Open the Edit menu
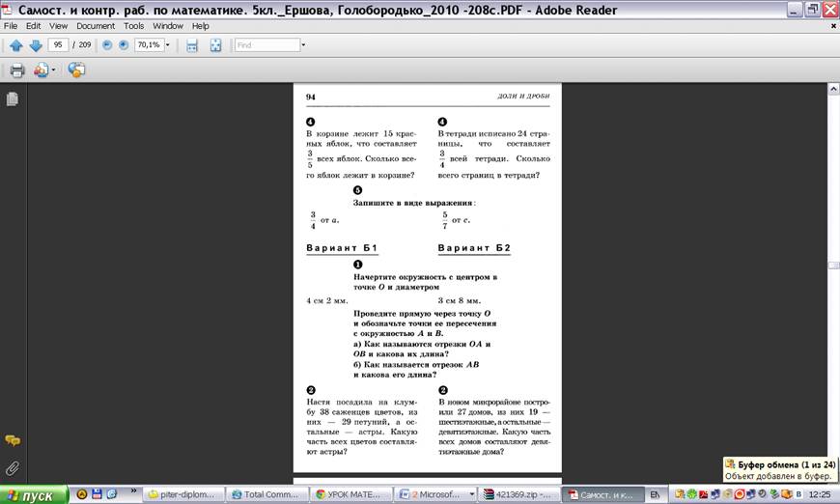840x504 pixels. tap(33, 26)
